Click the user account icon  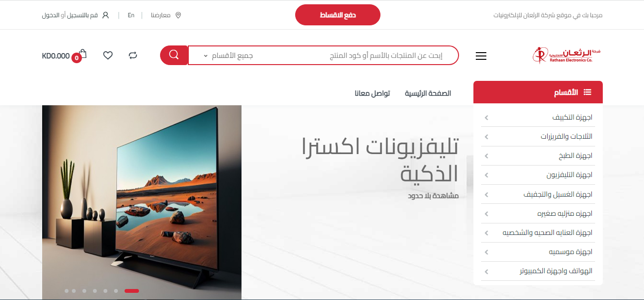coord(106,15)
